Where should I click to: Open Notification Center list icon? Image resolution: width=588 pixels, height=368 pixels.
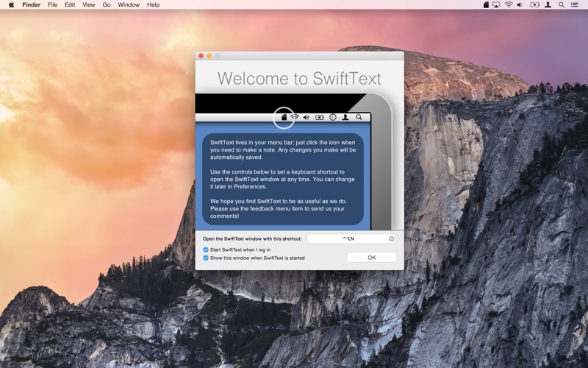point(575,5)
